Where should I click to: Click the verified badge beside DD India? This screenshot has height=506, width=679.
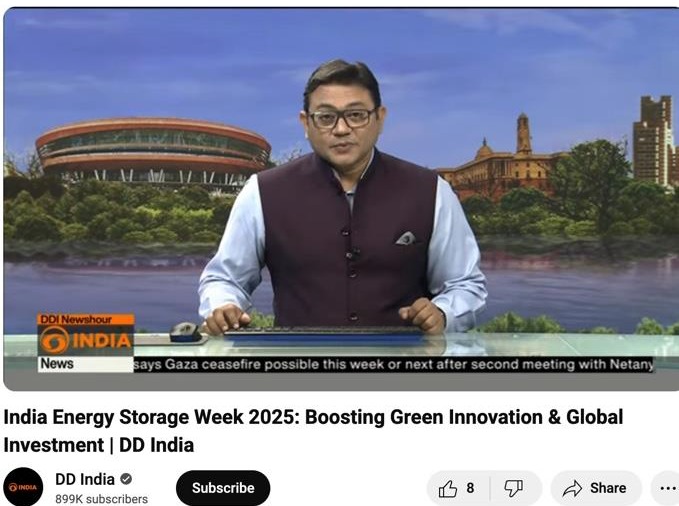point(126,479)
